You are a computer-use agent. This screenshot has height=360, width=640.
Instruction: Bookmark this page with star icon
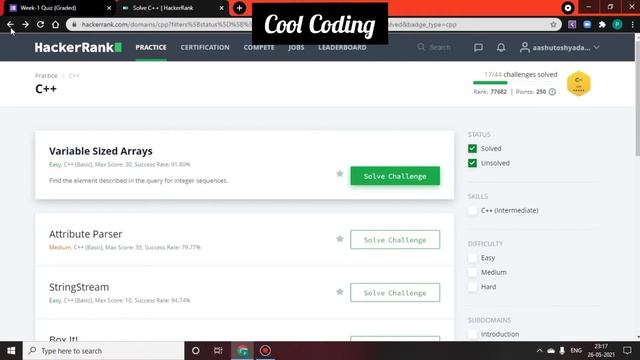pyautogui.click(x=553, y=24)
